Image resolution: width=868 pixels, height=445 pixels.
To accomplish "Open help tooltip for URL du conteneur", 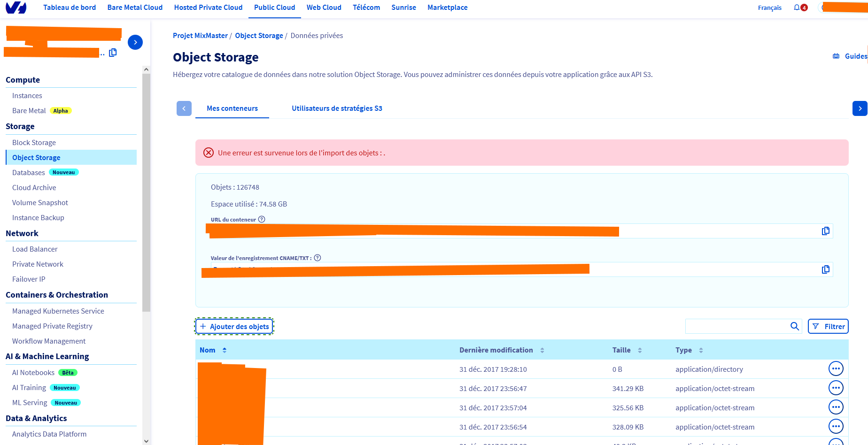I will pyautogui.click(x=262, y=219).
